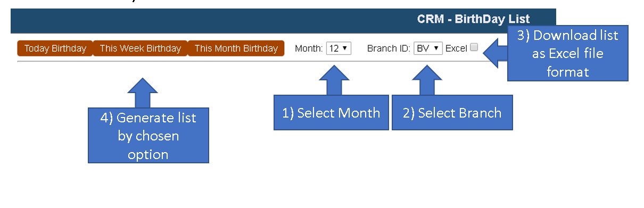This screenshot has height=208, width=644.
Task: Expand the Branch ID dropdown showing BV
Action: [428, 48]
